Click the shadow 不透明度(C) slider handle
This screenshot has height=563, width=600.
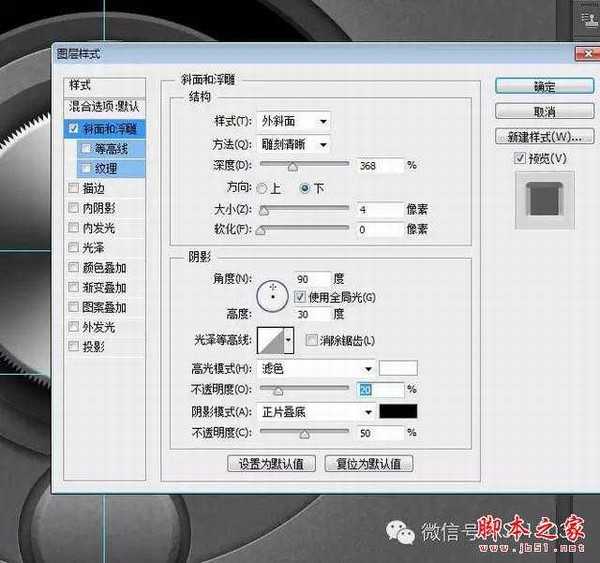click(x=304, y=434)
